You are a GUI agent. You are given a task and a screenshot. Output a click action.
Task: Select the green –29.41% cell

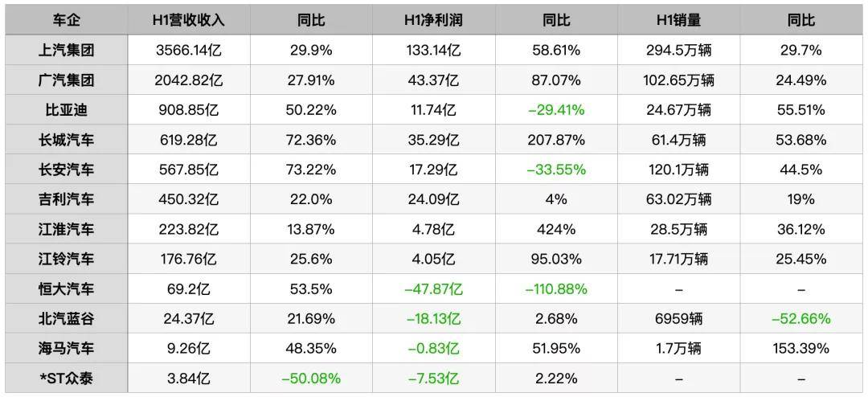click(x=556, y=110)
